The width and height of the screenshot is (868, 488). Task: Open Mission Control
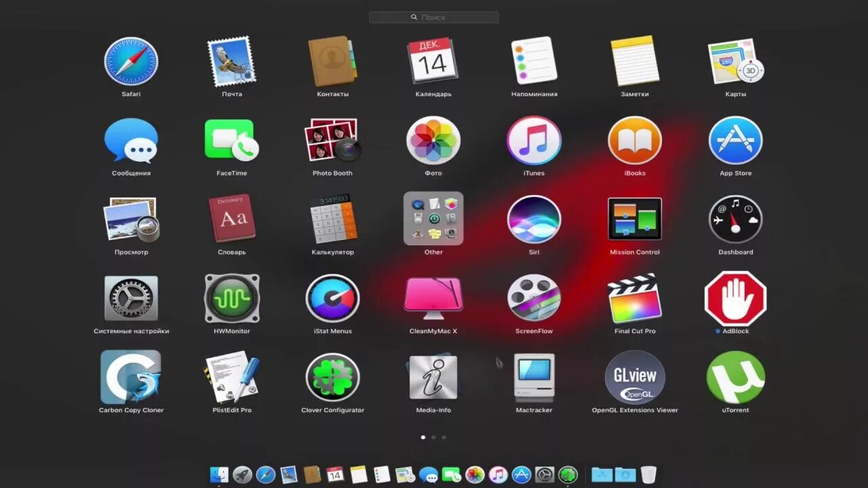[635, 220]
